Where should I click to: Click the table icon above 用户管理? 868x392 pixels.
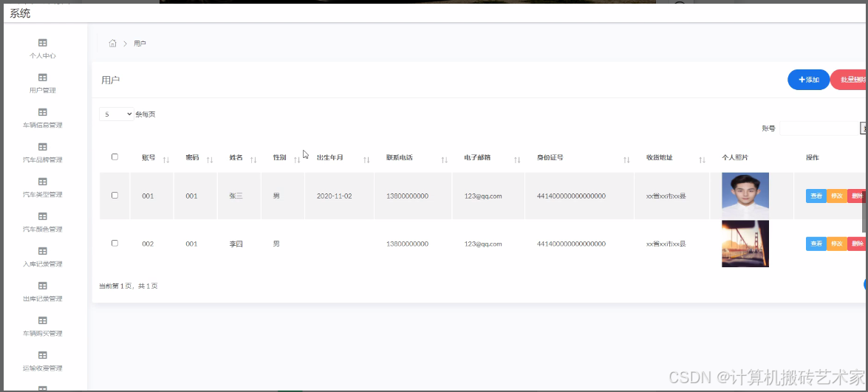(x=43, y=78)
